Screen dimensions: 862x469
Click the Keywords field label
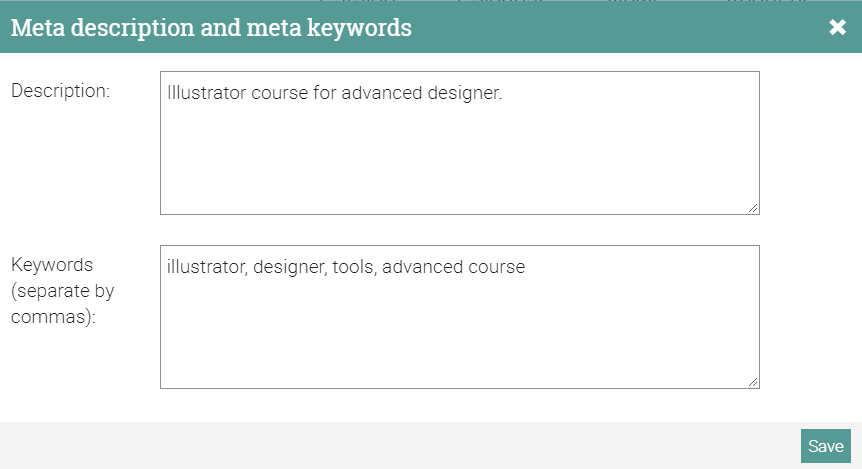coord(52,265)
